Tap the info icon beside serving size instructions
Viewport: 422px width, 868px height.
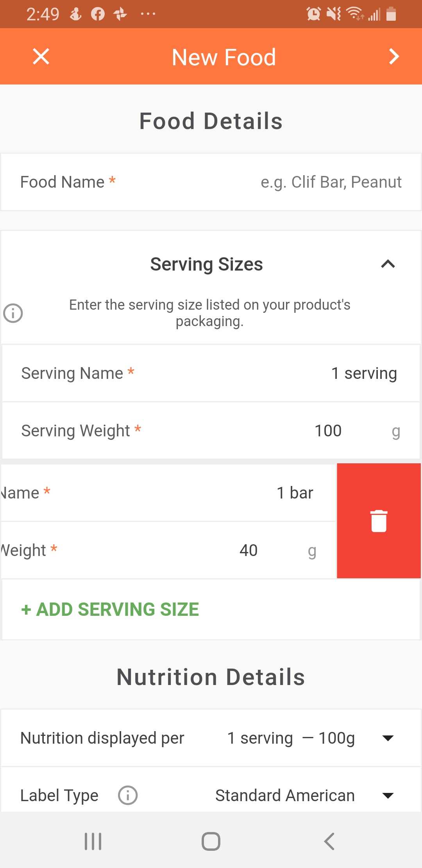pyautogui.click(x=13, y=313)
